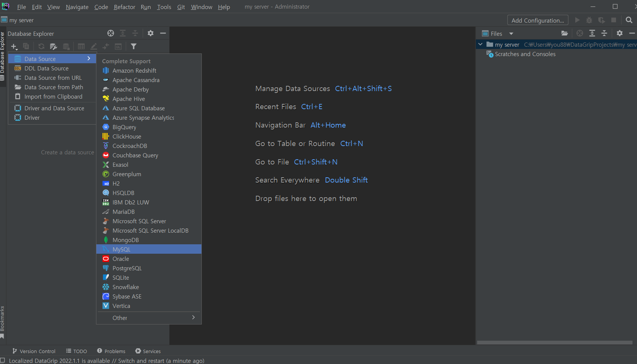Click the locate target icon in Database Explorer header
The height and width of the screenshot is (364, 637).
tap(111, 33)
